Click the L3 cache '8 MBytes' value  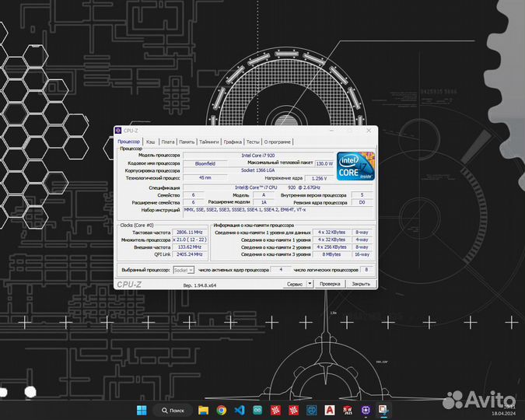click(331, 254)
